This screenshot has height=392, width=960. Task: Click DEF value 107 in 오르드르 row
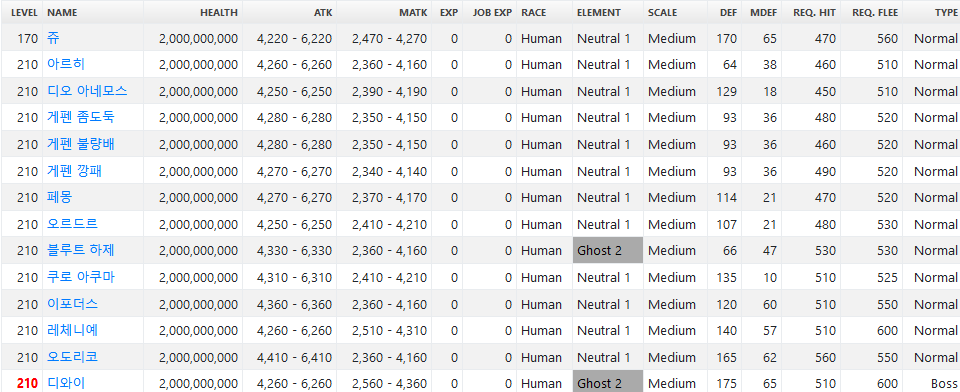tap(727, 224)
